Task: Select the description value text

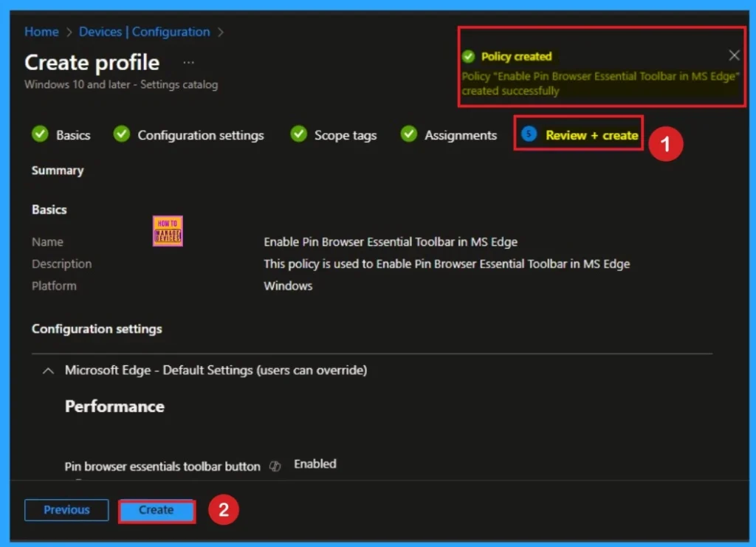Action: tap(447, 264)
